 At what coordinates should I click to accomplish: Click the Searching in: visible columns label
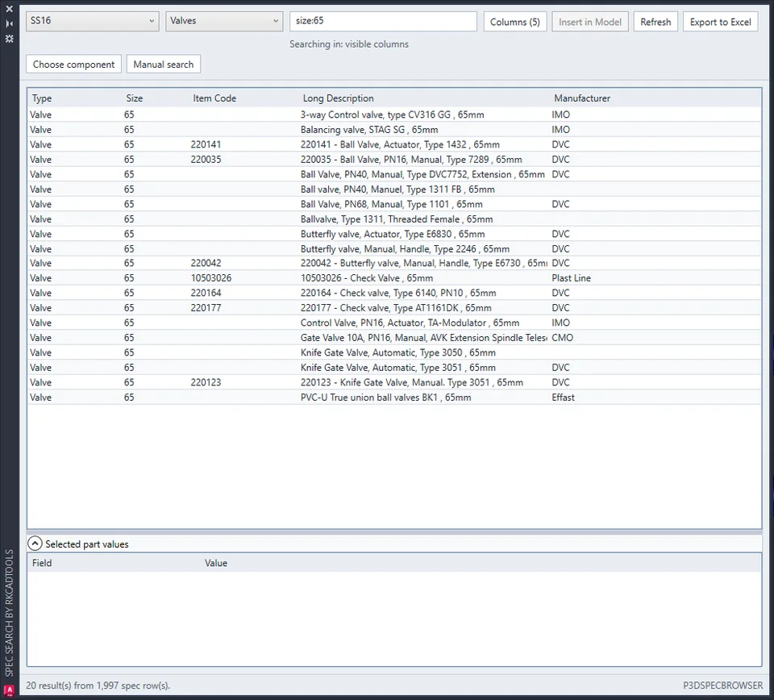[349, 44]
